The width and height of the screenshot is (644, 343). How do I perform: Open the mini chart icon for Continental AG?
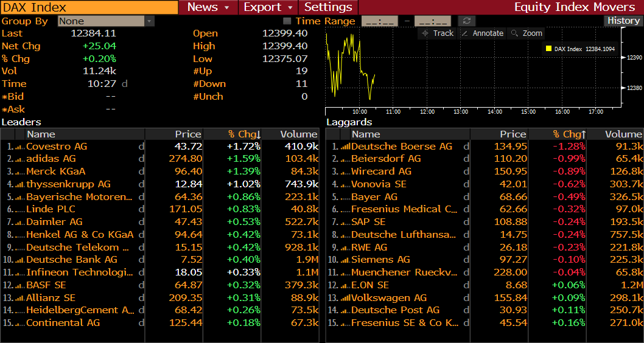20,324
